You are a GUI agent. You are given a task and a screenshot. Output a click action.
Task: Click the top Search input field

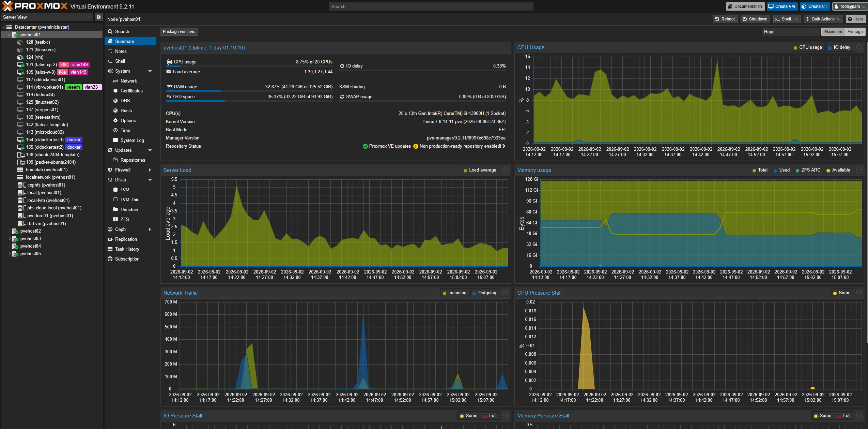[431, 6]
